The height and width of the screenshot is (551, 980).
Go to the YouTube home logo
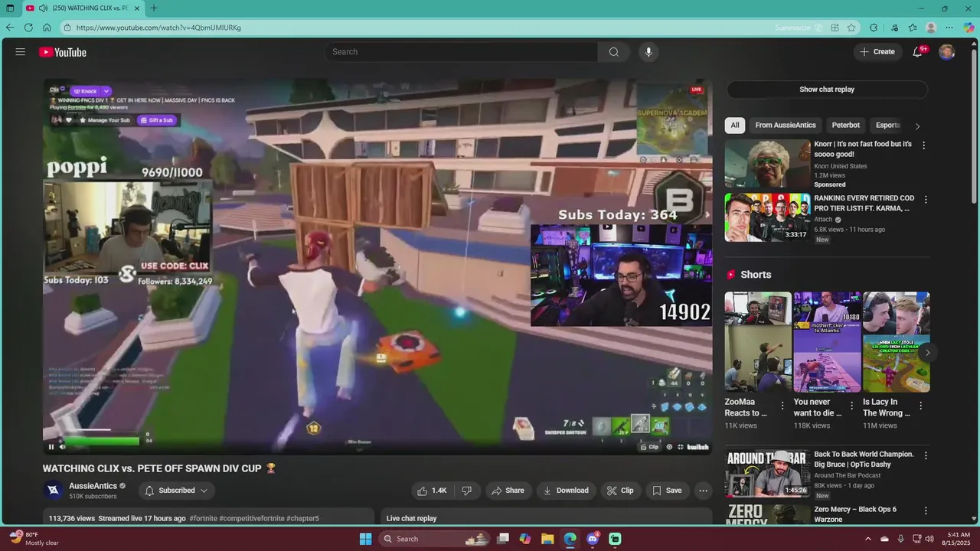pos(63,52)
